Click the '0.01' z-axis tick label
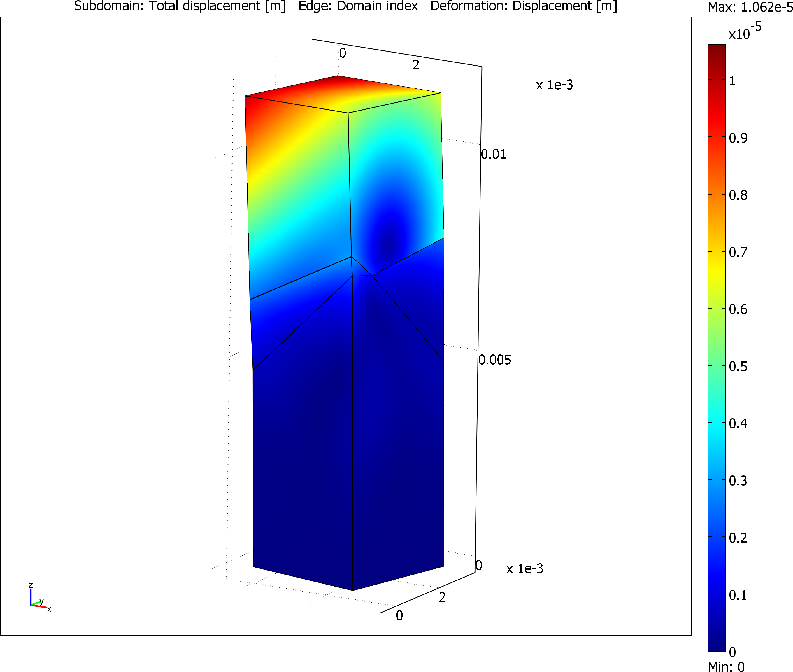 click(493, 154)
